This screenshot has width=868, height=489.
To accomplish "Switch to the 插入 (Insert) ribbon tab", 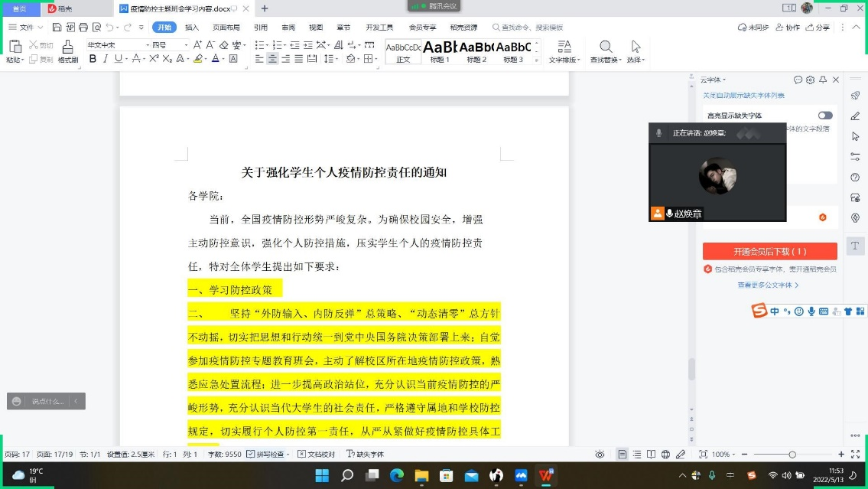I will click(x=192, y=28).
